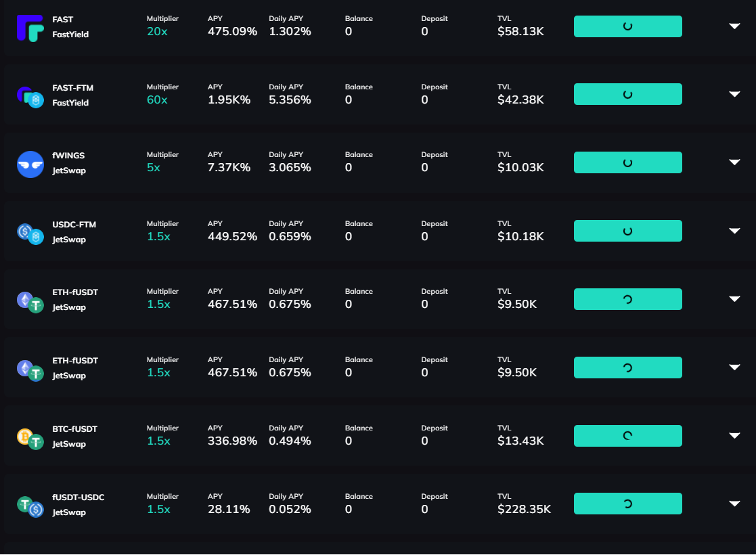Click the fUSDT-USDC pair token icon
This screenshot has height=555, width=756.
(x=30, y=506)
